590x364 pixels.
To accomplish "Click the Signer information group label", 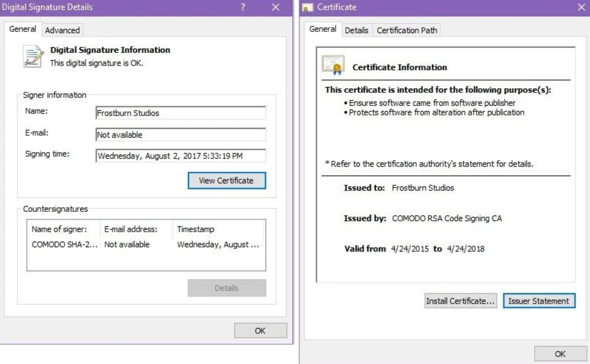I will (x=55, y=95).
